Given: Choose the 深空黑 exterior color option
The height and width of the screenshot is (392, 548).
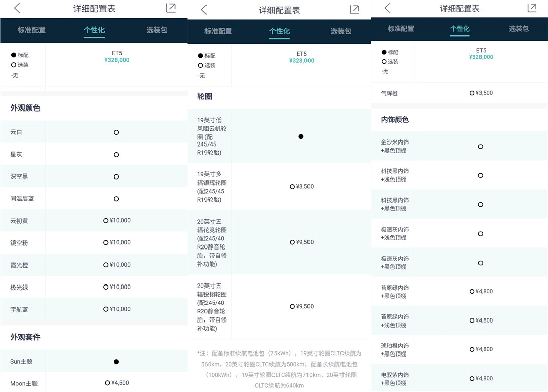Looking at the screenshot, I should pos(116,177).
